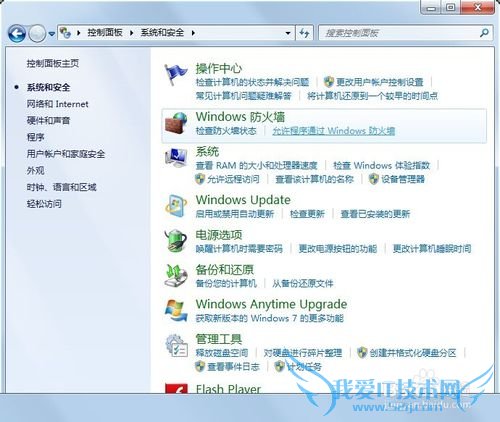The image size is (500, 422).
Task: Open the Flash Player icon
Action: [x=176, y=389]
